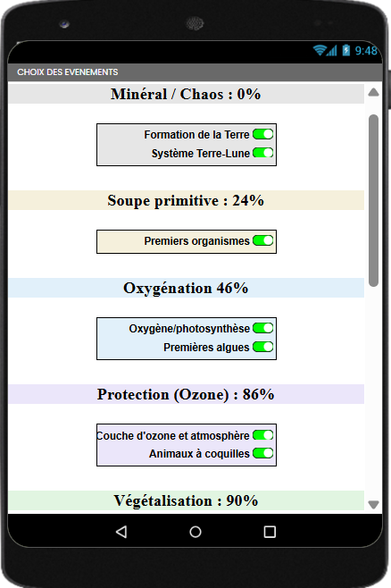Turn off the Oxygène/photosynthèse switch

pyautogui.click(x=263, y=328)
